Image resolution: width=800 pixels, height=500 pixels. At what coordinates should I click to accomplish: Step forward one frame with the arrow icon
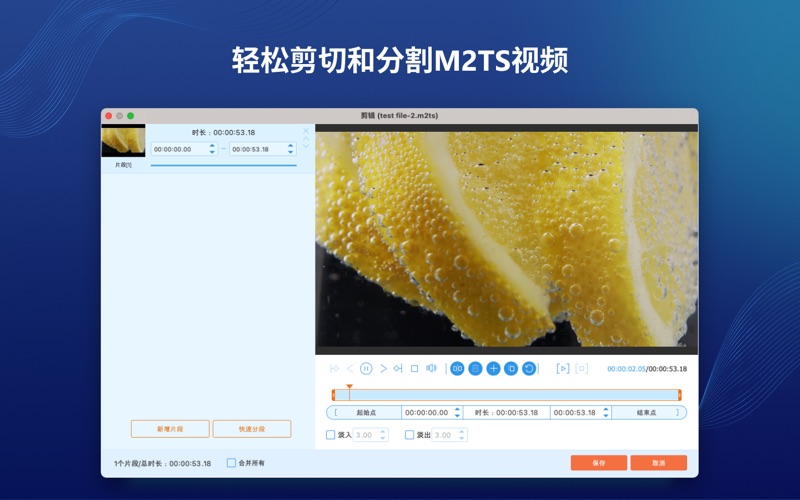point(383,369)
